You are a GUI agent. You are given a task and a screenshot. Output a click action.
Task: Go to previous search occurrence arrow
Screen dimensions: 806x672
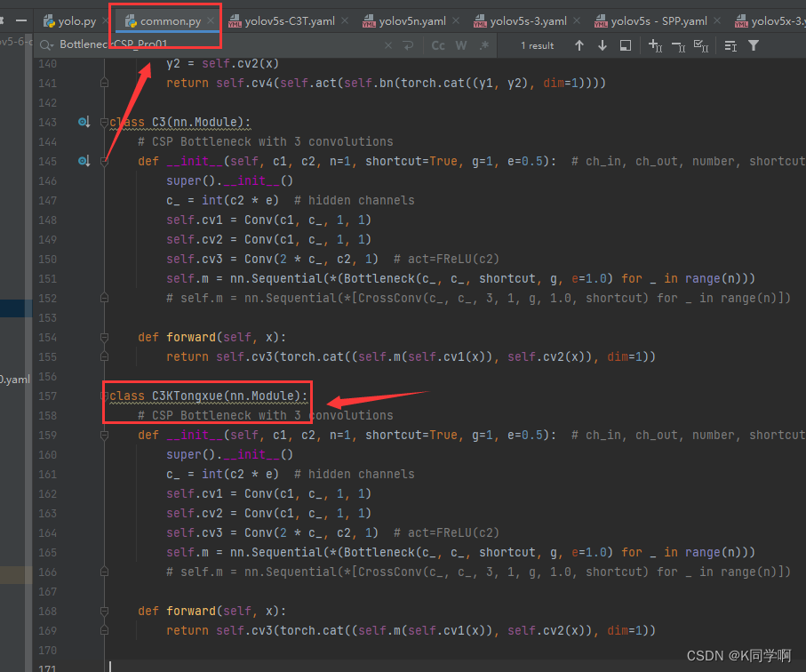[x=579, y=45]
